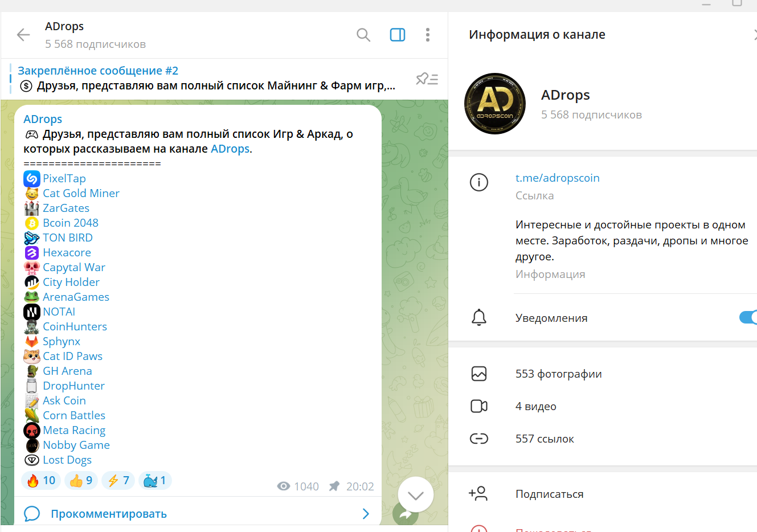Image resolution: width=757 pixels, height=532 pixels.
Task: Open the Meta Racing link
Action: [74, 430]
